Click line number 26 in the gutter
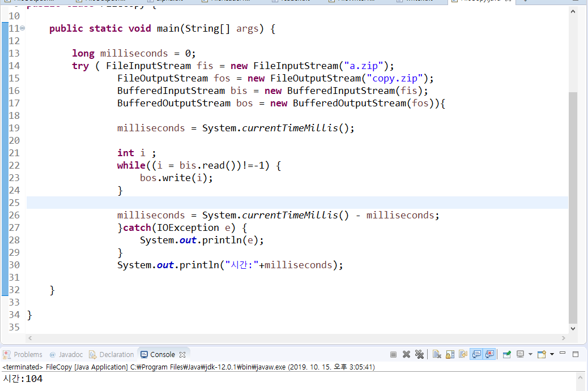Image resolution: width=588 pixels, height=391 pixels. [x=14, y=216]
